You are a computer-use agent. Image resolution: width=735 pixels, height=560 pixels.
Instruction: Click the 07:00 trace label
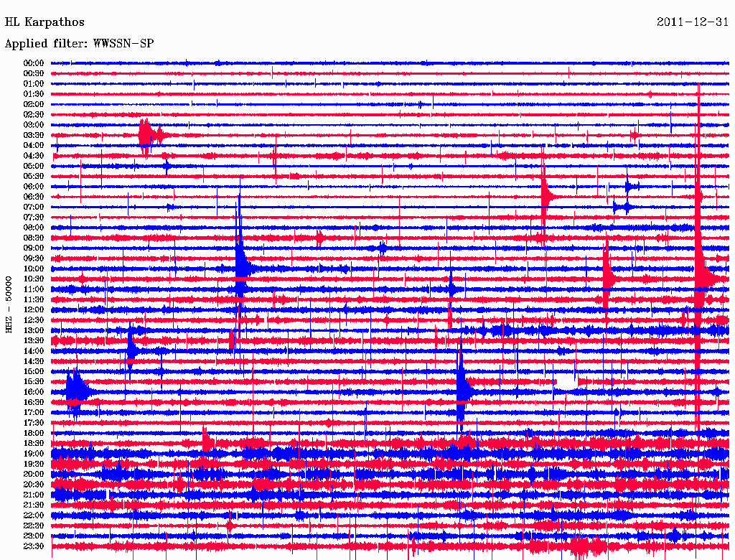click(33, 207)
